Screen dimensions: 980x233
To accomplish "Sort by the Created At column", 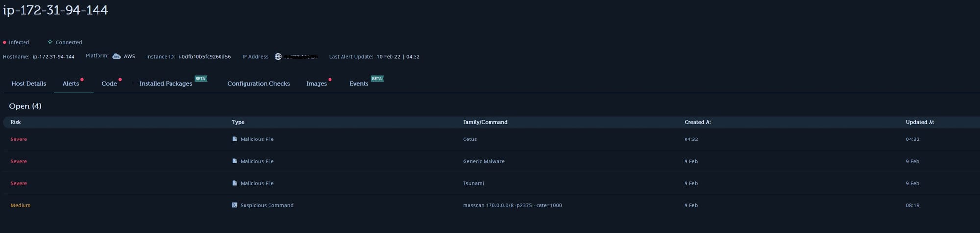I will click(697, 122).
